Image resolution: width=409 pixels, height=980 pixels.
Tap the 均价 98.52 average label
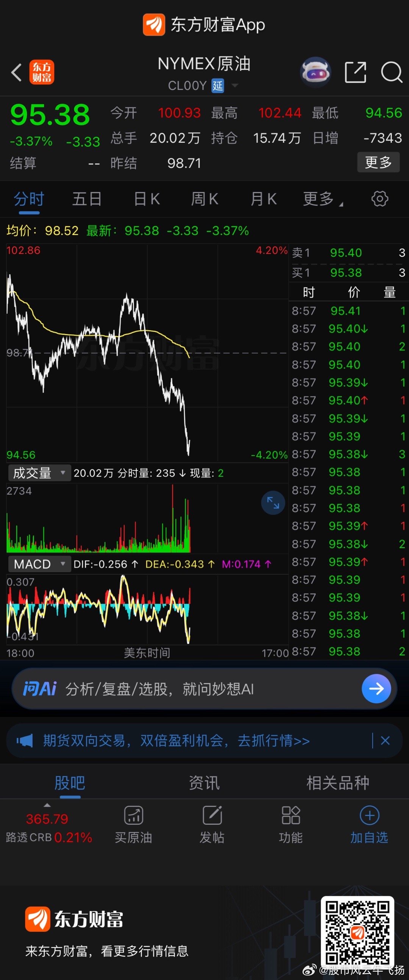(x=42, y=231)
